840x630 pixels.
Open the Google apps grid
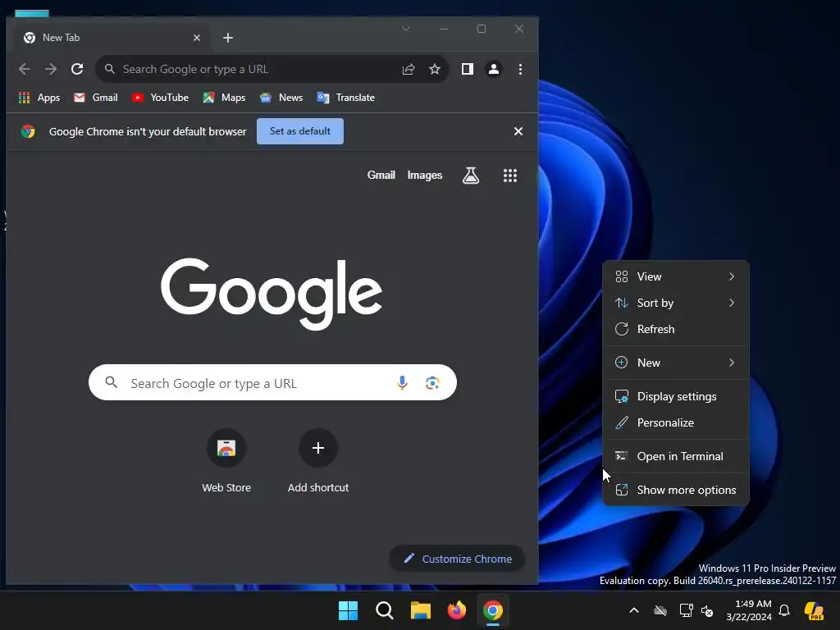pyautogui.click(x=510, y=176)
